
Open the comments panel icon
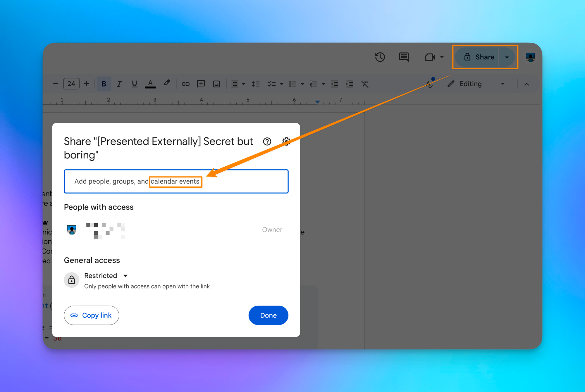pos(404,57)
